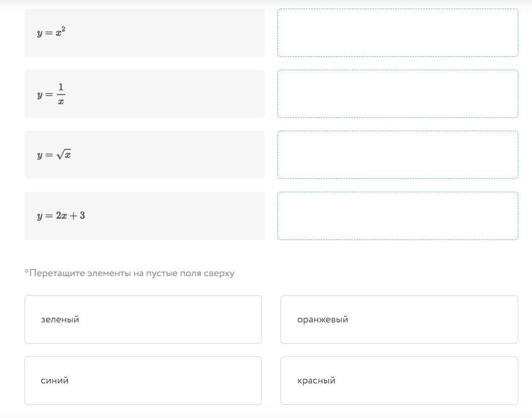Click the fraction 1 over x
Viewport: 532px width, 418px height.
click(x=61, y=94)
